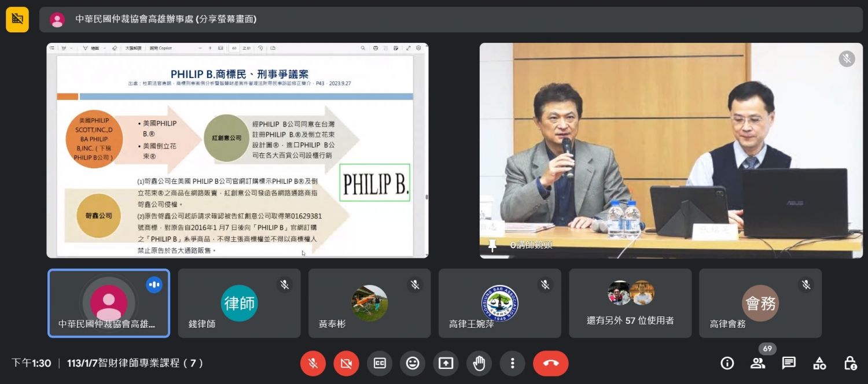Click the speaking indicator on 中華民國仲裁協會 tile

154,285
